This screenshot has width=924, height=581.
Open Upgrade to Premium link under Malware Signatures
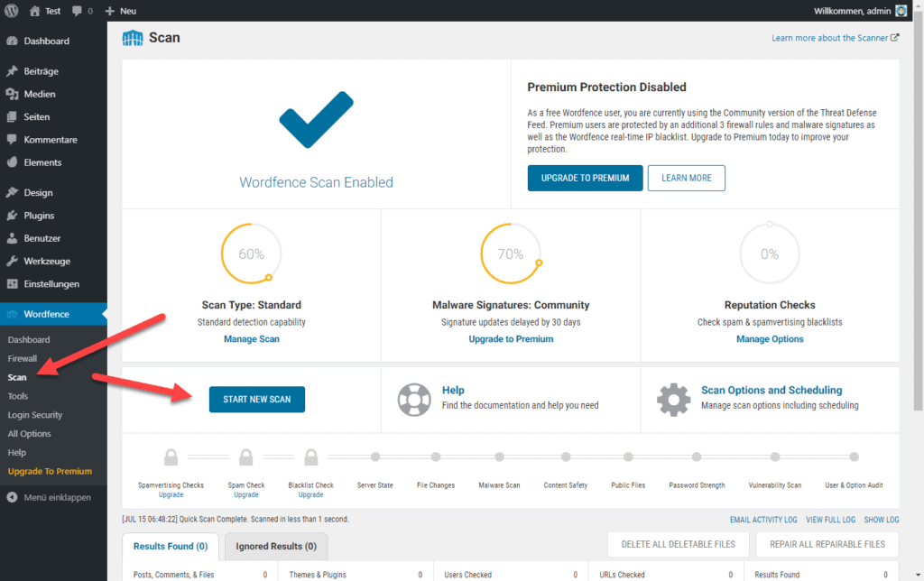pos(511,339)
